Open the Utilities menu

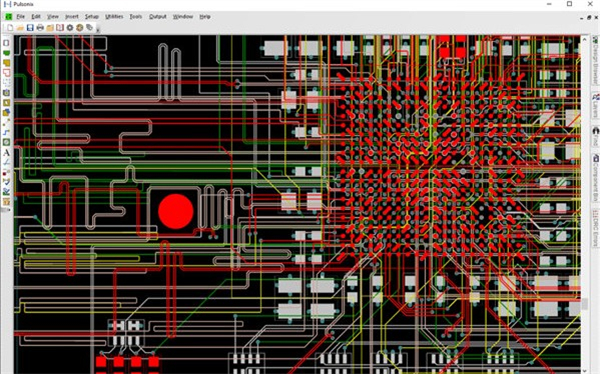[x=114, y=16]
